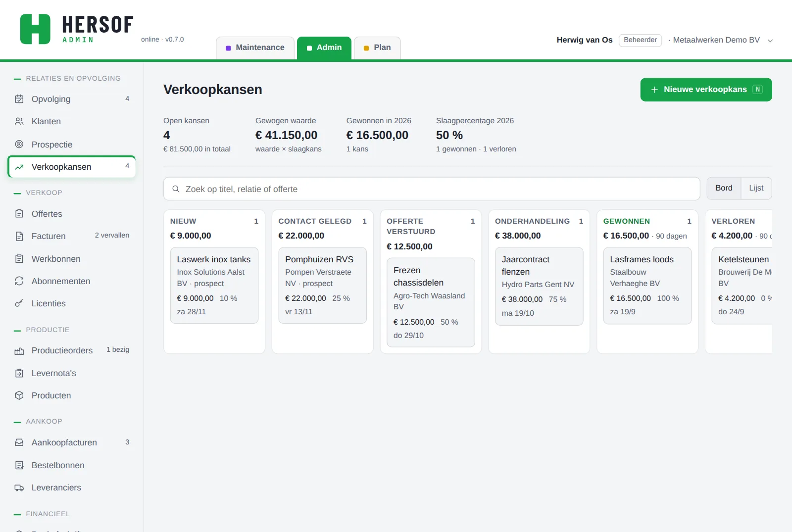Click the Klanten people icon
The image size is (792, 532).
19,121
